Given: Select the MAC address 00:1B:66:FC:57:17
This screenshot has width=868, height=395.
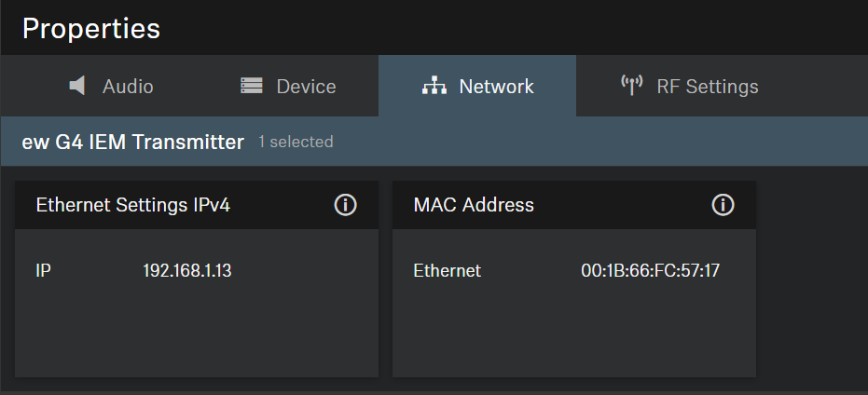Looking at the screenshot, I should tap(650, 271).
